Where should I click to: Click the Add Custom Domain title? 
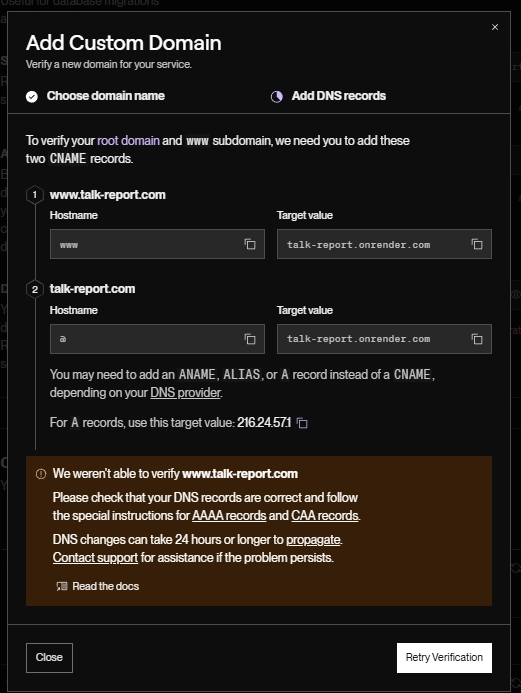124,43
